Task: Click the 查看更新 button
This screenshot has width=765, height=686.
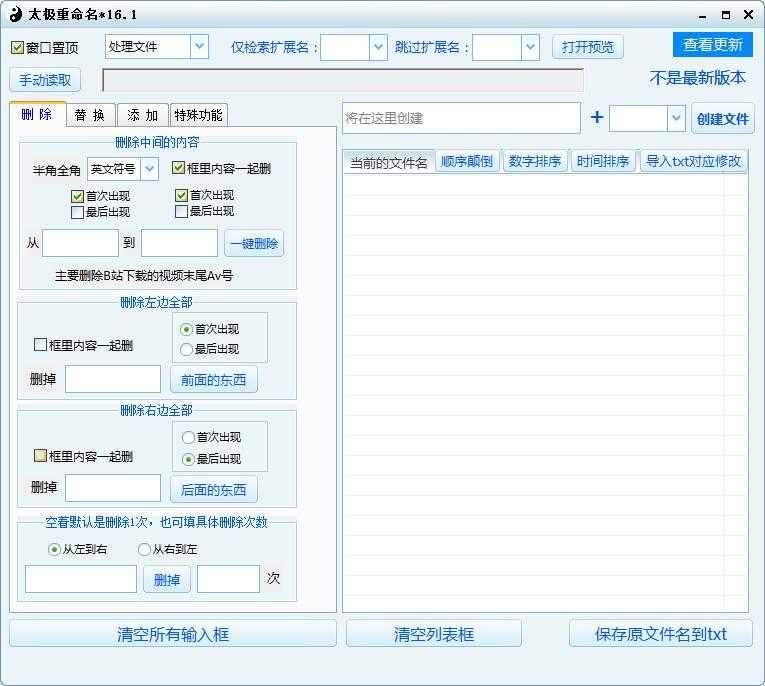Action: click(x=713, y=45)
